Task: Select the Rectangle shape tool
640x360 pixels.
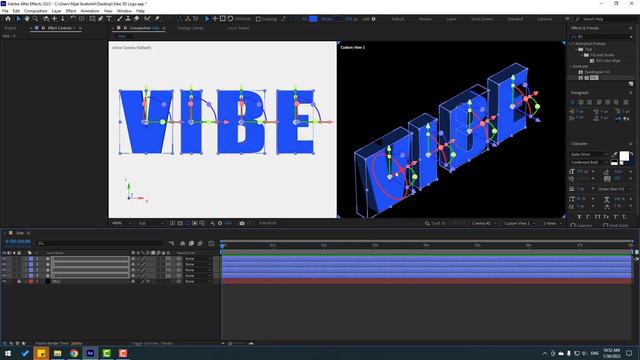Action: click(x=92, y=19)
